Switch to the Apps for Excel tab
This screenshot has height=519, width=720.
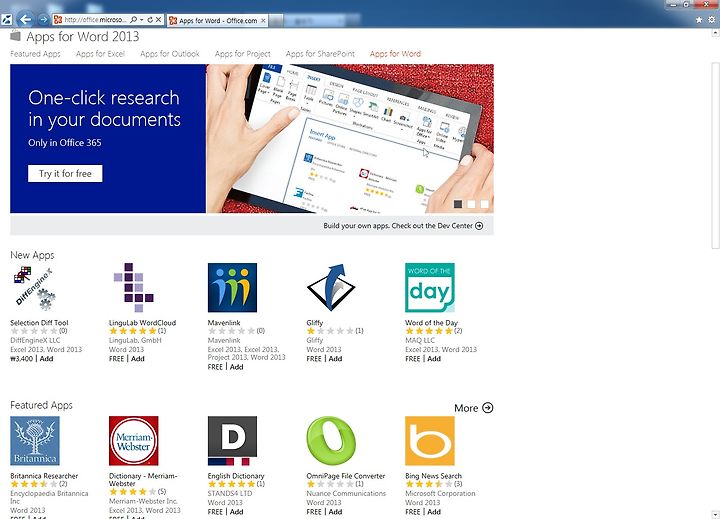pos(100,54)
